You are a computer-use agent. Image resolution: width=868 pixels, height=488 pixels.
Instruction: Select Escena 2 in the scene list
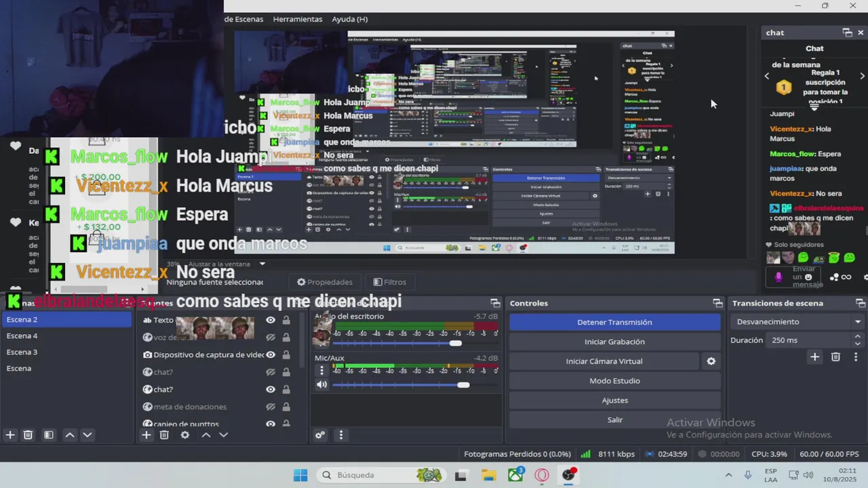point(66,320)
